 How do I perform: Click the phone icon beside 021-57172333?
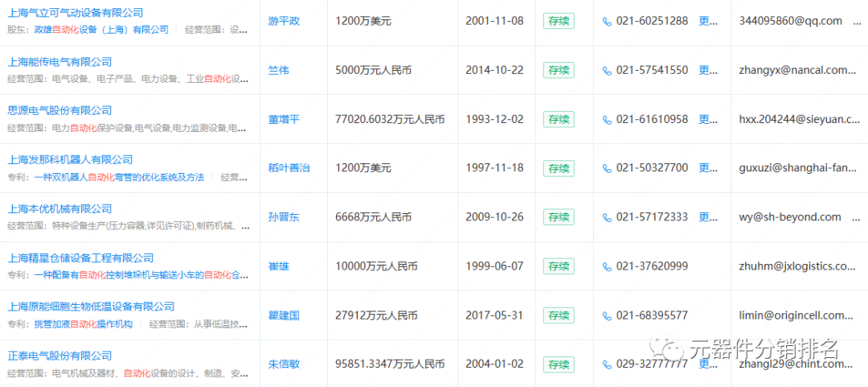[608, 217]
